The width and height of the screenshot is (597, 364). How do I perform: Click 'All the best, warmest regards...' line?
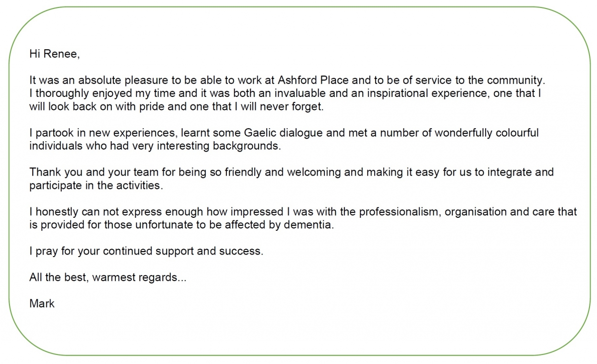(x=108, y=277)
